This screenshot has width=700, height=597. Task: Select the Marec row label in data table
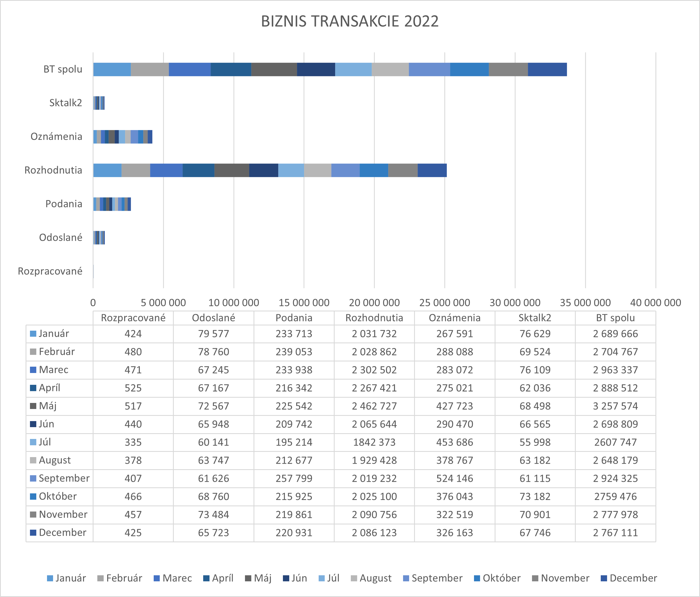(54, 370)
